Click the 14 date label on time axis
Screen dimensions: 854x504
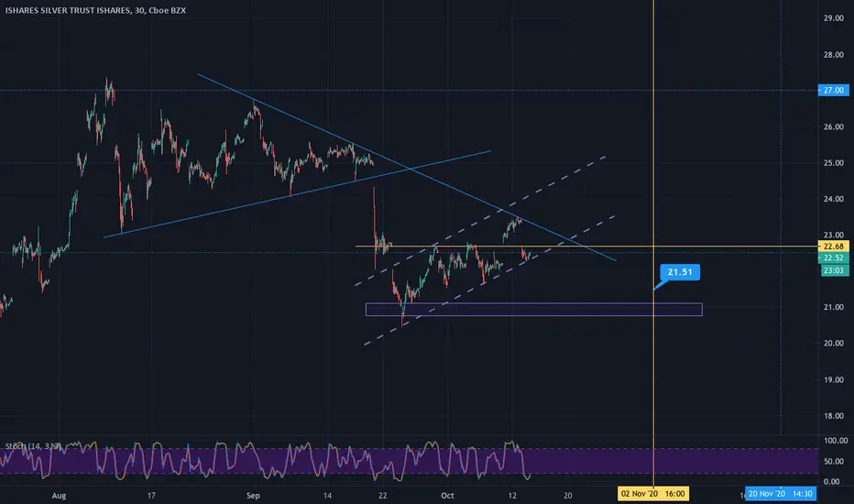click(x=327, y=495)
